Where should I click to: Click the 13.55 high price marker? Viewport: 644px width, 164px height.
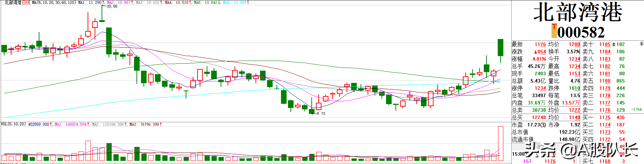click(x=112, y=6)
